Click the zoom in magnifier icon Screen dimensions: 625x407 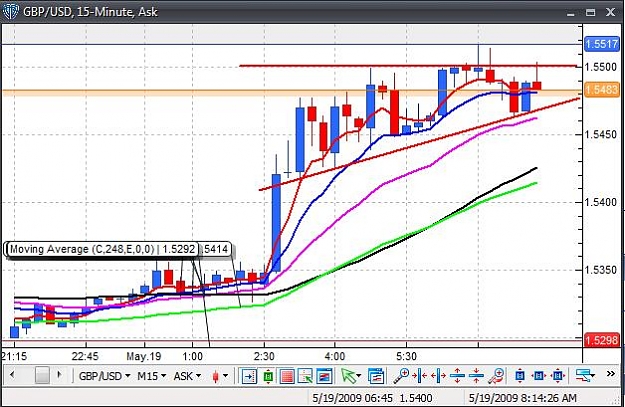[x=401, y=376]
